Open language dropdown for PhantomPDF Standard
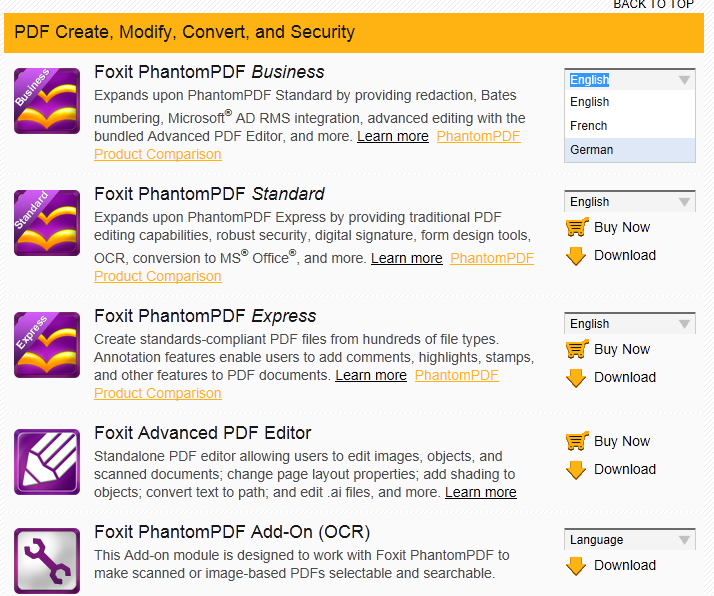Image resolution: width=714 pixels, height=596 pixels. click(x=629, y=202)
